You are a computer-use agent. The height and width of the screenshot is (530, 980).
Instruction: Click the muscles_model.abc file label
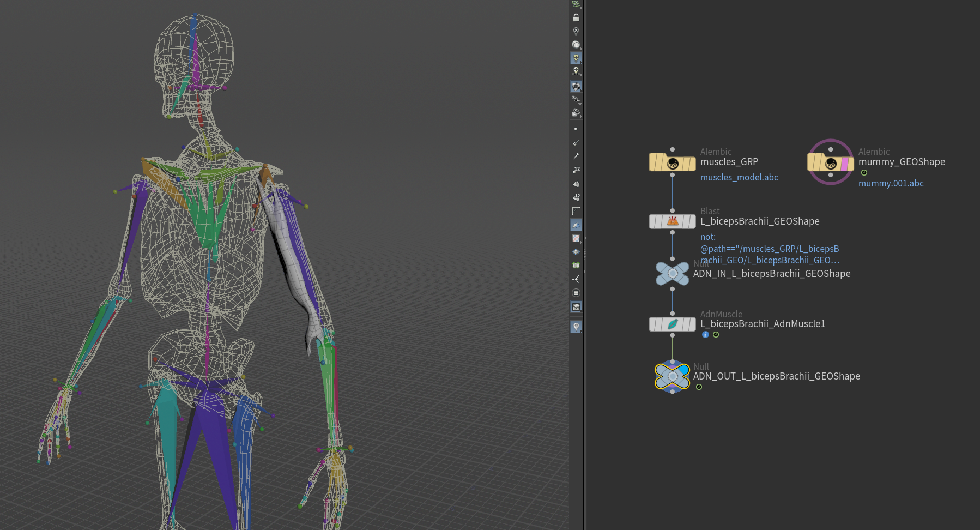tap(739, 177)
